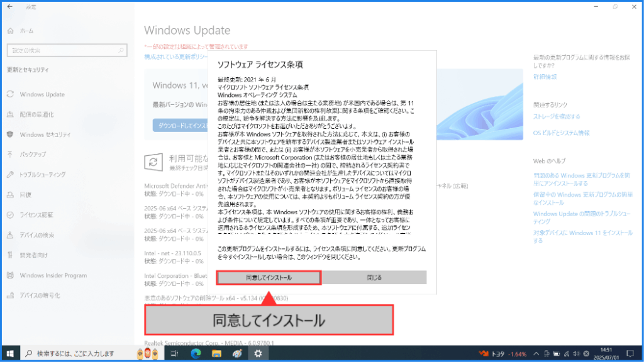Click the デバイスの検索 person icon
The height and width of the screenshot is (362, 644).
click(10, 235)
